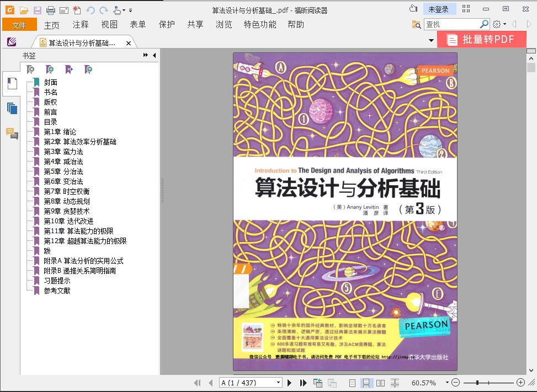537x392 pixels.
Task: Go to the previous page
Action: click(211, 383)
